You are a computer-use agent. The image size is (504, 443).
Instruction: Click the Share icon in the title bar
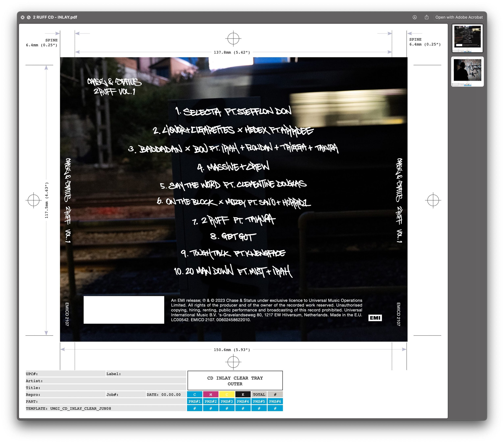click(x=426, y=17)
